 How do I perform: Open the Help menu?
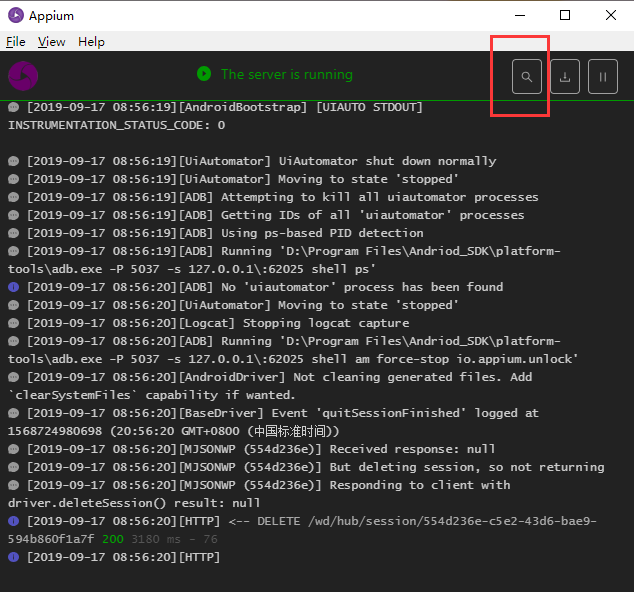pyautogui.click(x=91, y=42)
